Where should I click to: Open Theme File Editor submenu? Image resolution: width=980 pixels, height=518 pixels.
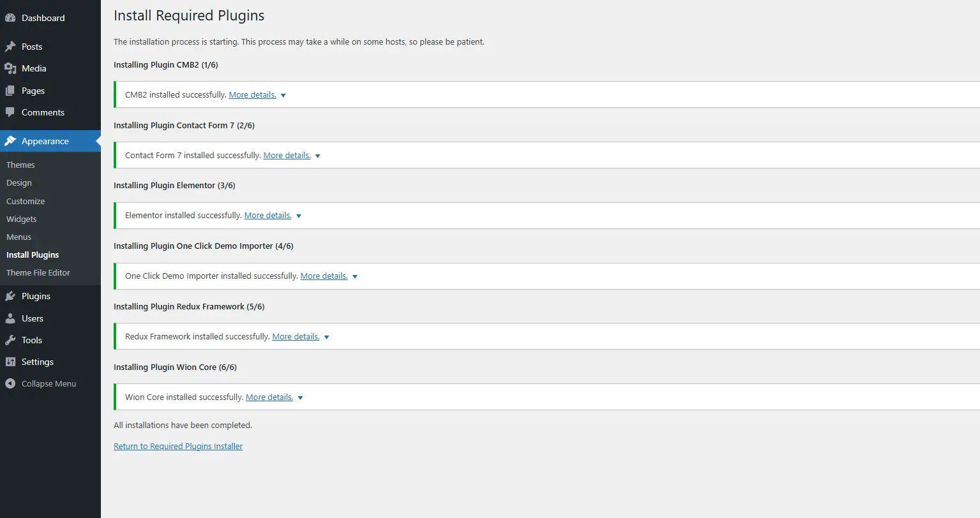coord(38,272)
